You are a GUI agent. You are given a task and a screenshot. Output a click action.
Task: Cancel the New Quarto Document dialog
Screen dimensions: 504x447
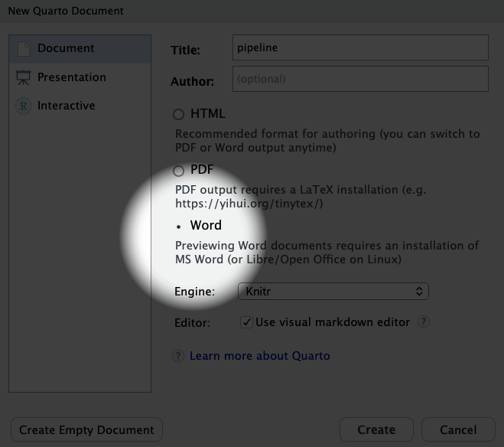(x=458, y=429)
